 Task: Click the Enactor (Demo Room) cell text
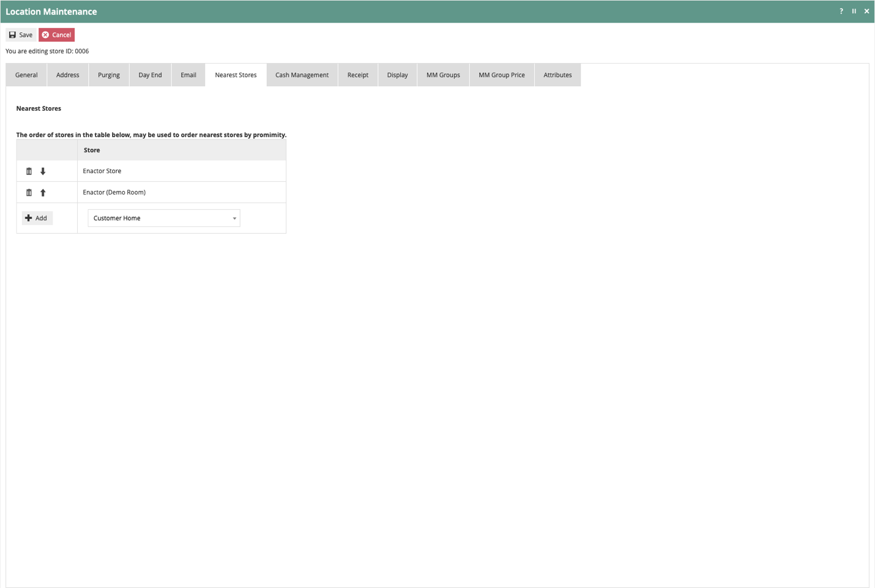pyautogui.click(x=114, y=193)
